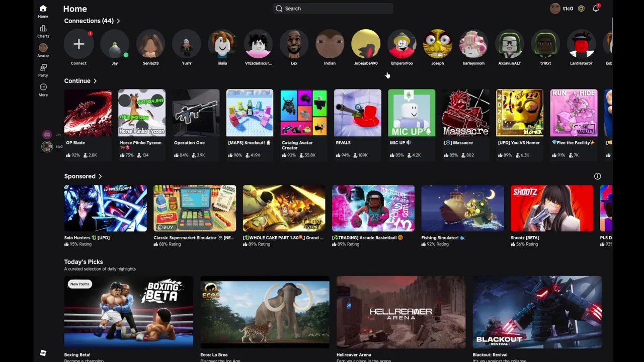The image size is (644, 362).
Task: Open Senia213's connection avatar
Action: click(x=150, y=44)
